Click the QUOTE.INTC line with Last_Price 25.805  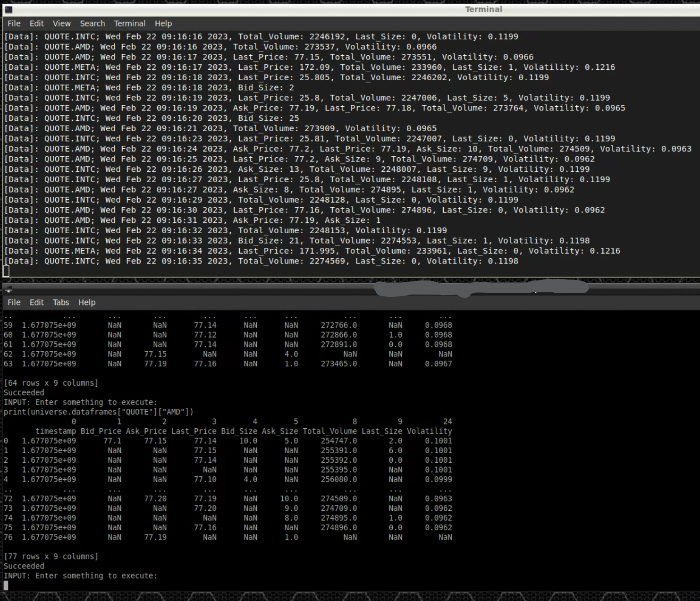(x=277, y=77)
